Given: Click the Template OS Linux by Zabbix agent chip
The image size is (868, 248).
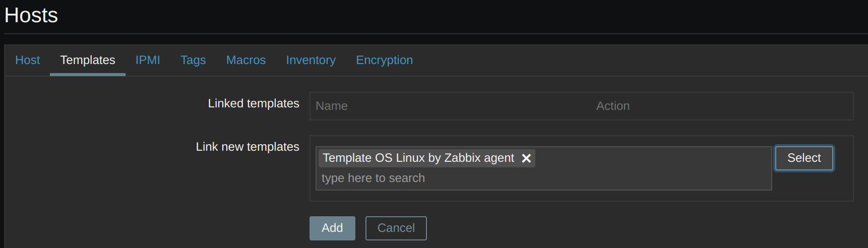Looking at the screenshot, I should click(418, 158).
